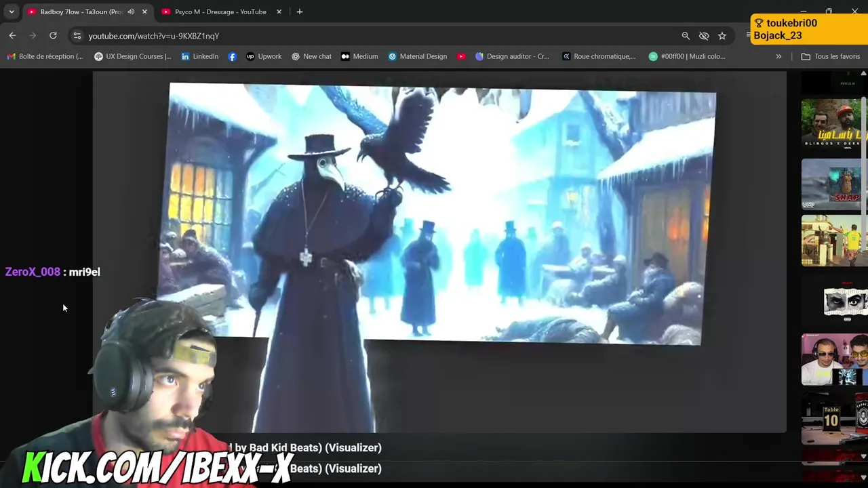Bookmark this page with the star icon
Image resolution: width=868 pixels, height=488 pixels.
pos(722,36)
